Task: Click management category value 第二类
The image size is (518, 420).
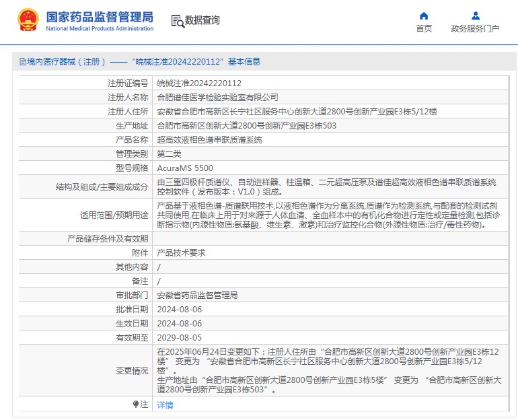Action: coord(169,154)
